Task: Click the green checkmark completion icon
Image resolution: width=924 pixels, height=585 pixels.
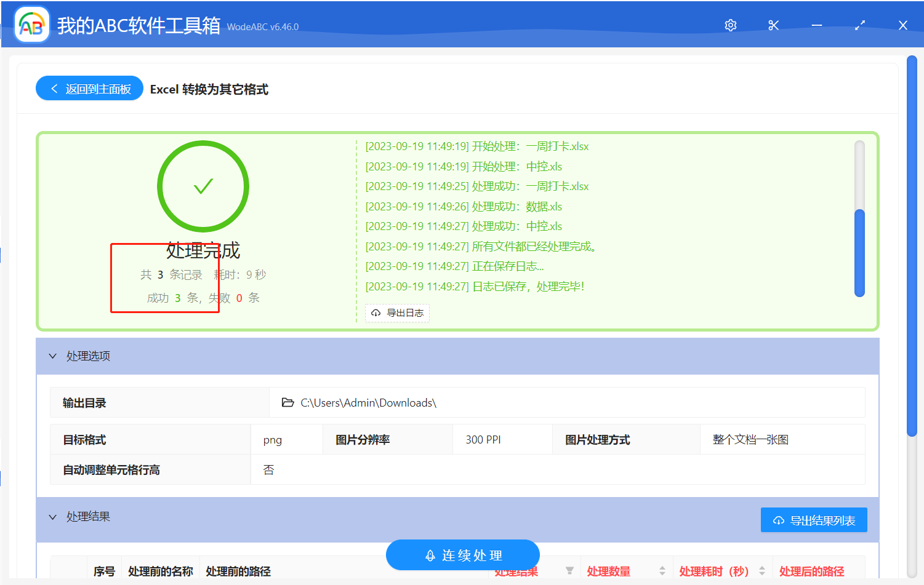Action: (x=203, y=186)
